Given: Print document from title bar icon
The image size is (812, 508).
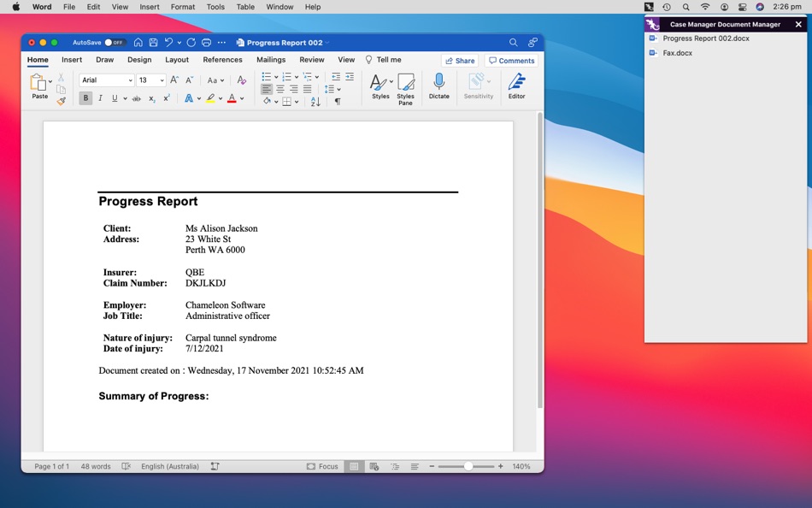Looking at the screenshot, I should point(206,43).
